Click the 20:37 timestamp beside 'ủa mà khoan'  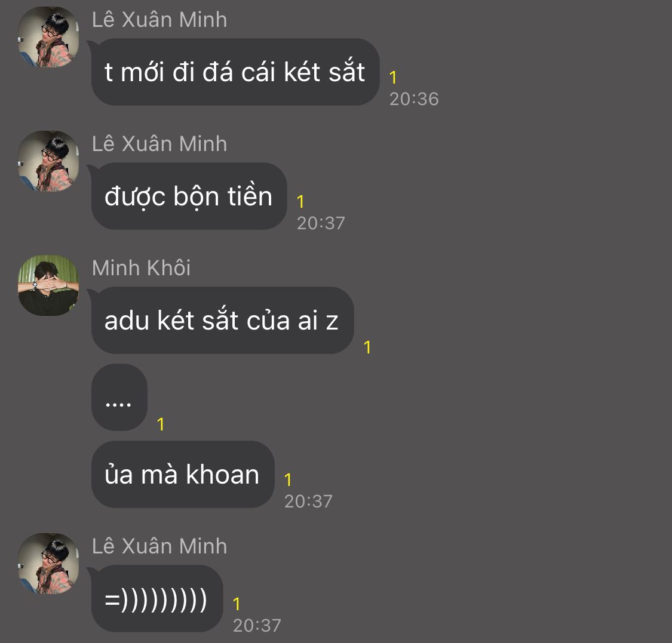309,502
